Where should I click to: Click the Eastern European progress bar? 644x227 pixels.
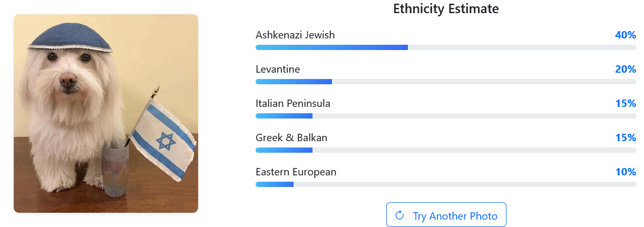click(446, 184)
